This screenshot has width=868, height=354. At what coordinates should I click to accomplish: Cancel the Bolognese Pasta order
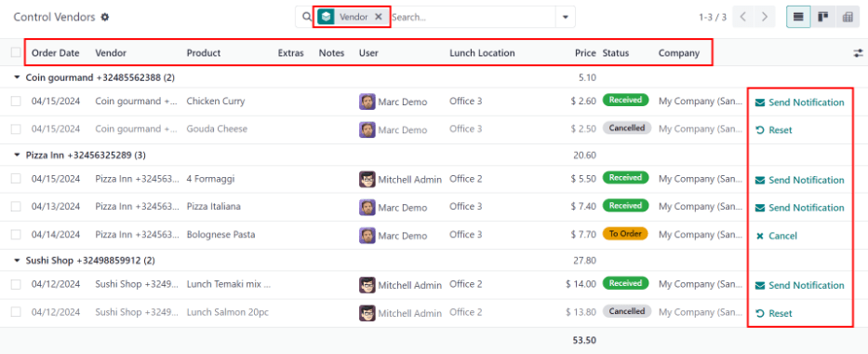776,236
